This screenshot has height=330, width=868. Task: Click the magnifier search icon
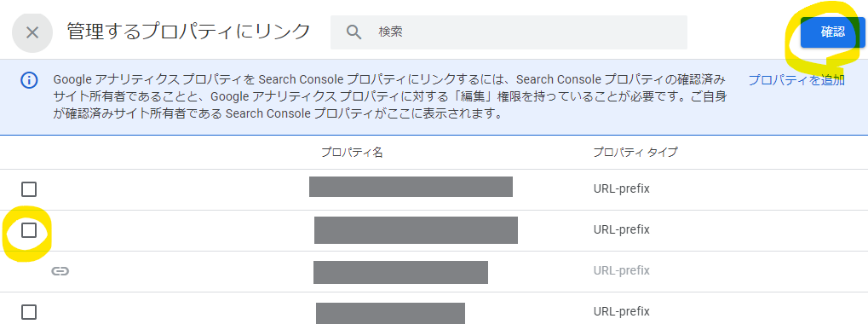[354, 32]
